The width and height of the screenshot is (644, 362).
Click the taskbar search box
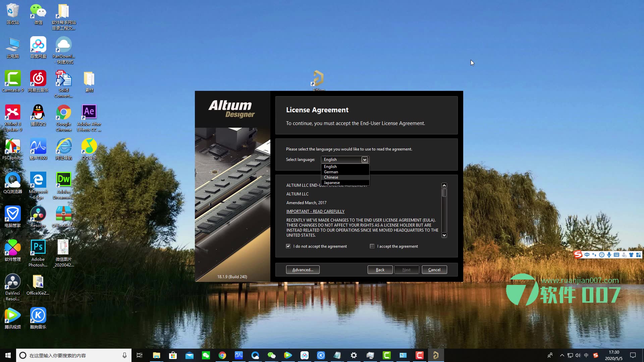pyautogui.click(x=74, y=355)
